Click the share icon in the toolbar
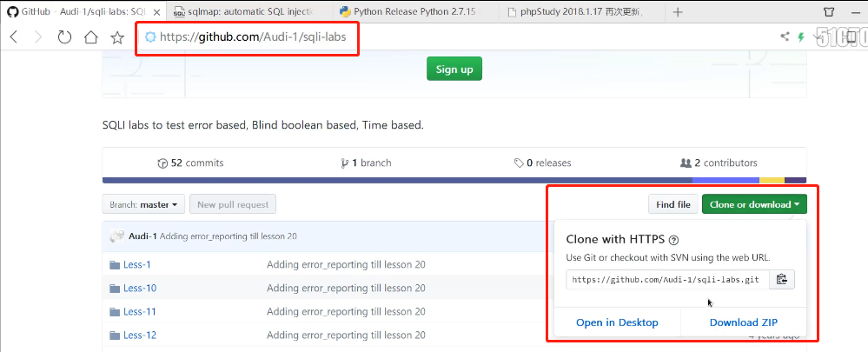 785,37
